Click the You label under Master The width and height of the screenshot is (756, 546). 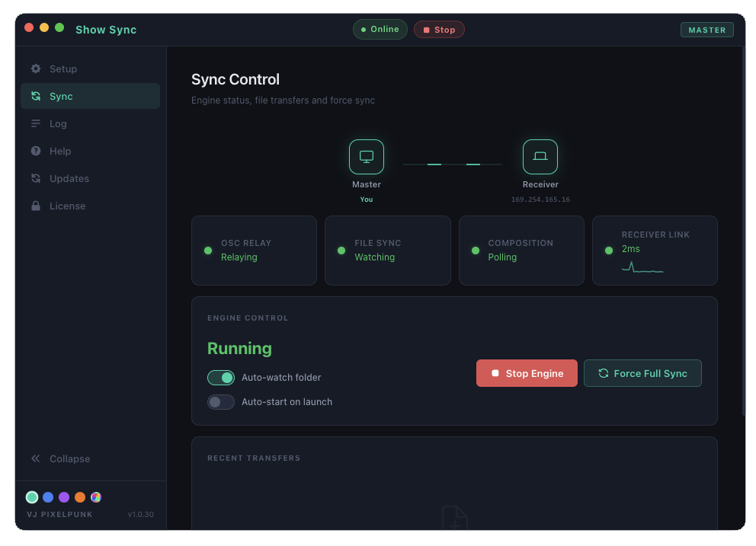pos(367,200)
